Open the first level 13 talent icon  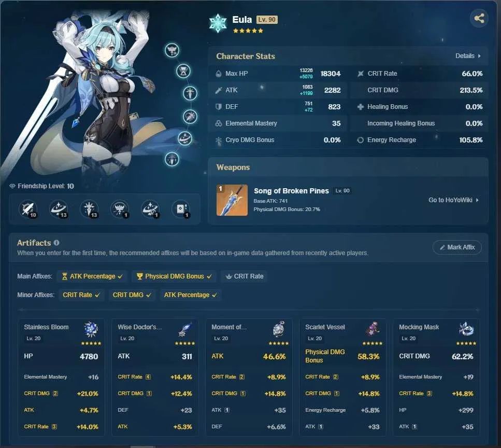coord(59,209)
